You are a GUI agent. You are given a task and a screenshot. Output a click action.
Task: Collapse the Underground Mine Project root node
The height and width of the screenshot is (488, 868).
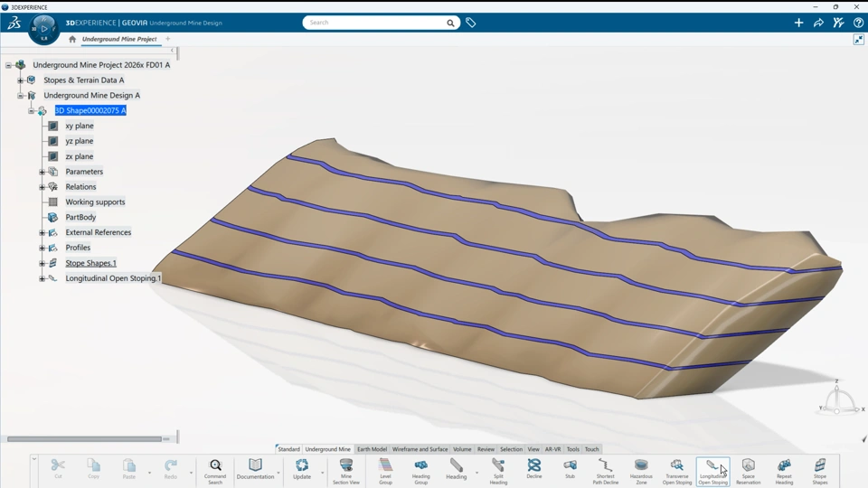point(8,65)
